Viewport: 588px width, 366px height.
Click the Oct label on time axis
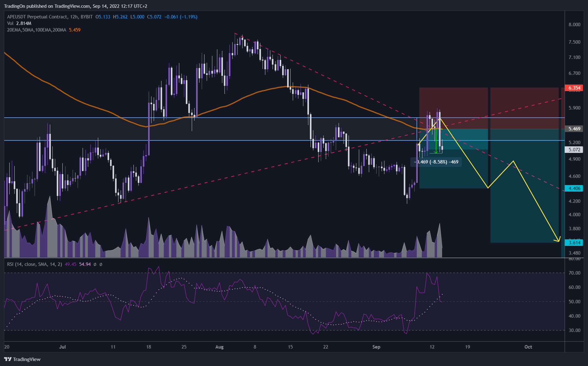[x=528, y=347]
